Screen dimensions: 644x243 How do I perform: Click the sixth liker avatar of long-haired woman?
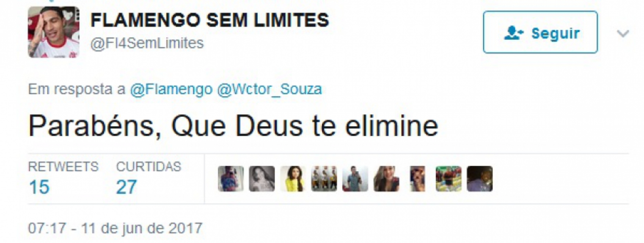pyautogui.click(x=386, y=179)
